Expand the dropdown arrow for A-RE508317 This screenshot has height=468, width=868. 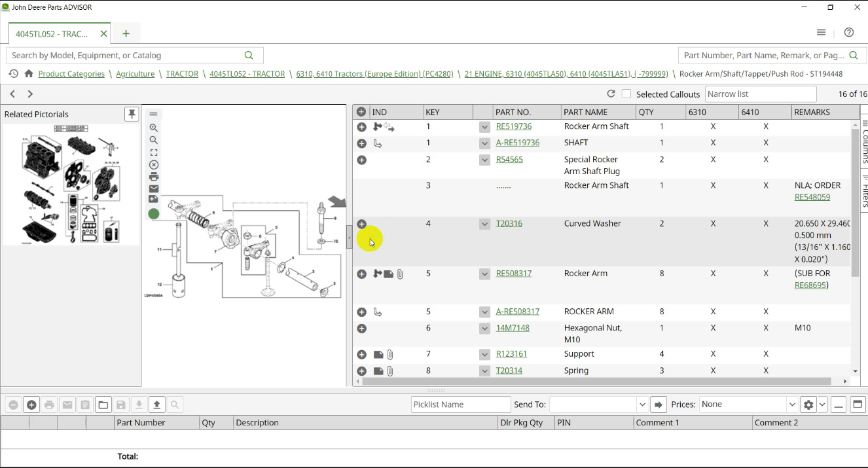coord(484,312)
